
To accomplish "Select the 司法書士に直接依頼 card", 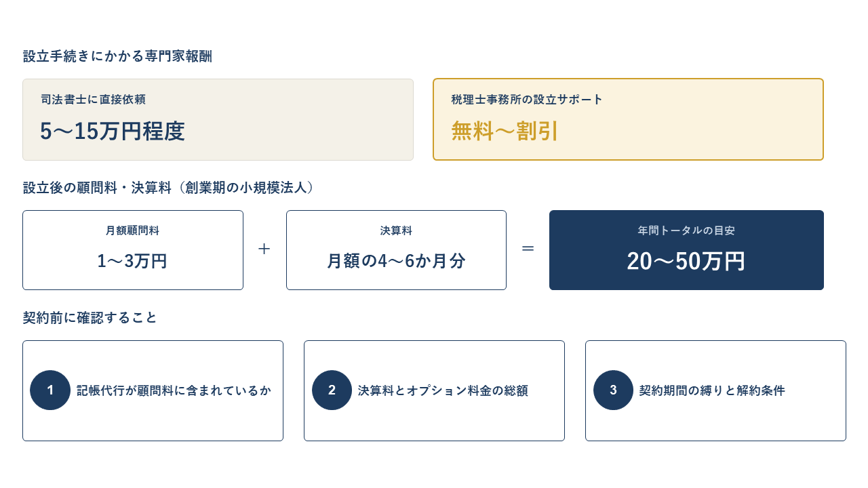I will tap(218, 119).
